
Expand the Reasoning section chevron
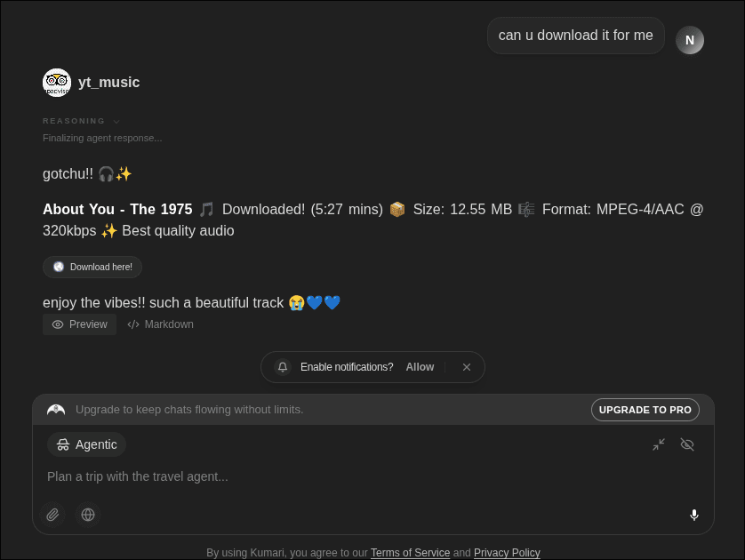116,122
